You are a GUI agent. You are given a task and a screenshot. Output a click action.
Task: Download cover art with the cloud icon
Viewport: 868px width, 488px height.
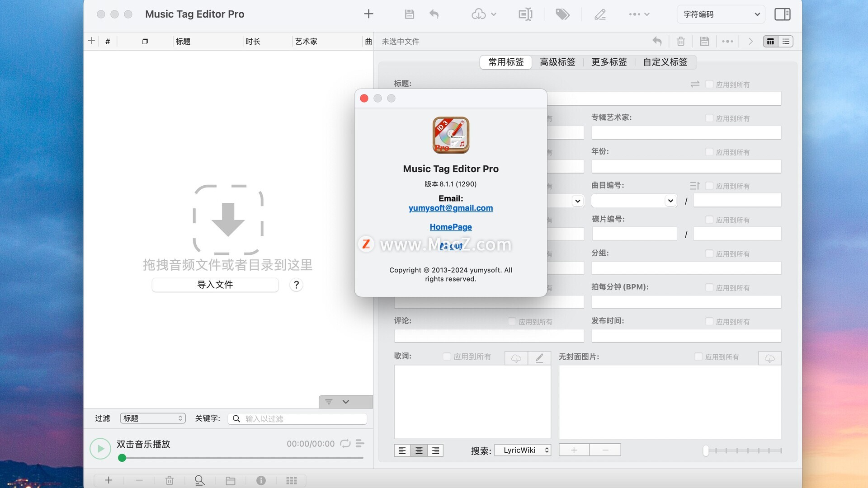[770, 358]
